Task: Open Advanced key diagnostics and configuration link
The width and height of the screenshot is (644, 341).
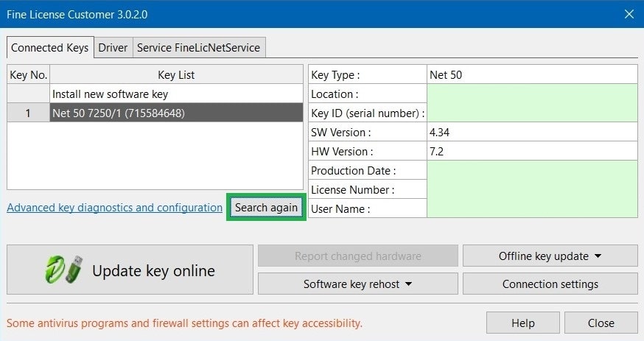Action: click(115, 208)
